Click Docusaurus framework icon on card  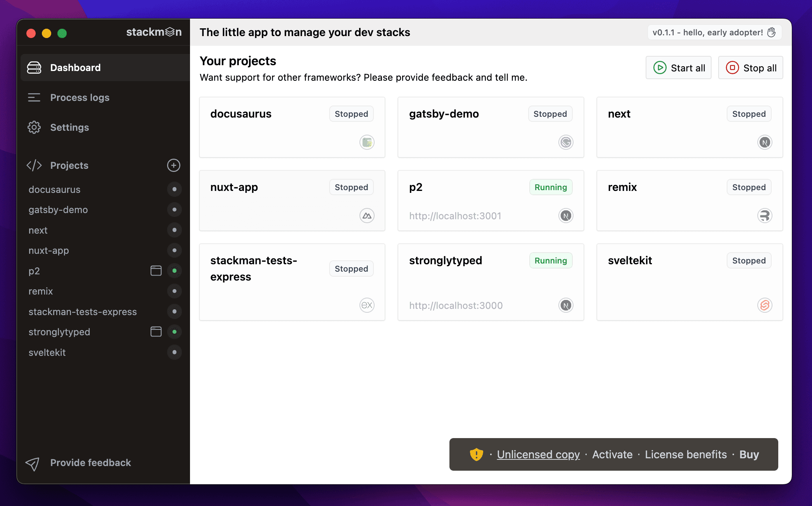pyautogui.click(x=367, y=142)
